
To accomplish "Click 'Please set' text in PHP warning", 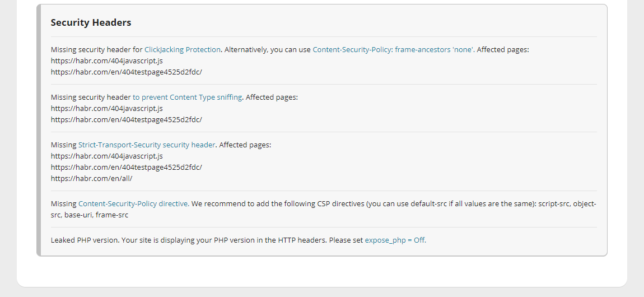I will pyautogui.click(x=346, y=240).
